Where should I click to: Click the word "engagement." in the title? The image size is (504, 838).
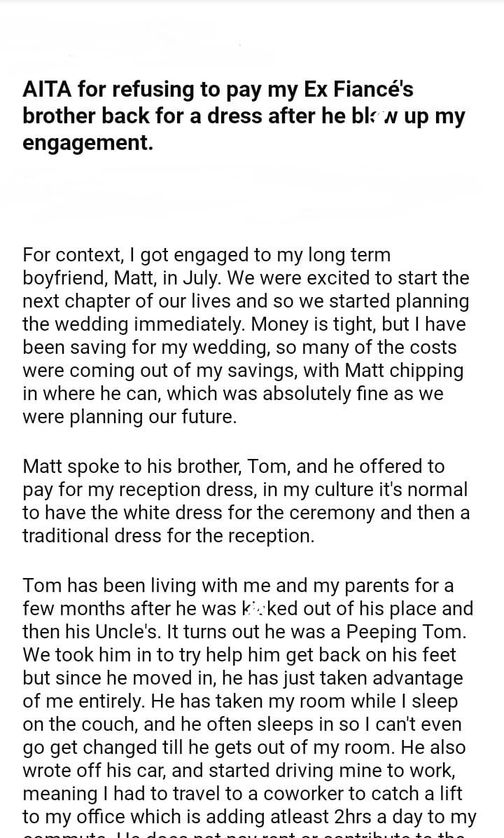[x=87, y=142]
